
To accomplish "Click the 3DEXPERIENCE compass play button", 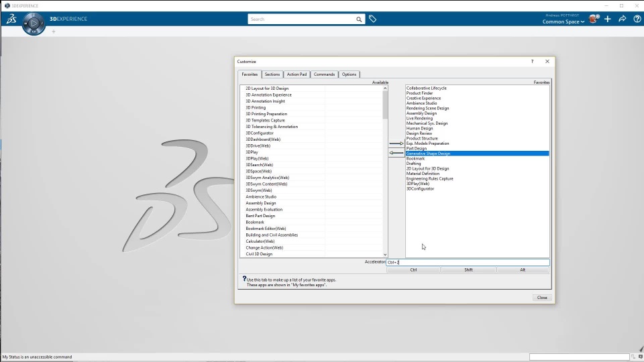I will [x=34, y=24].
